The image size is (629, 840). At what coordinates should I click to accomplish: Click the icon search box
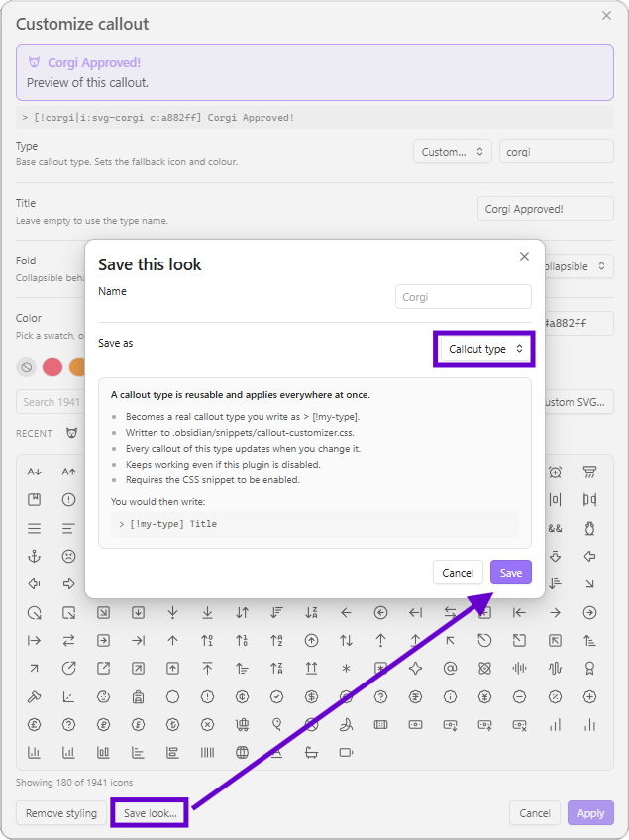(x=51, y=402)
